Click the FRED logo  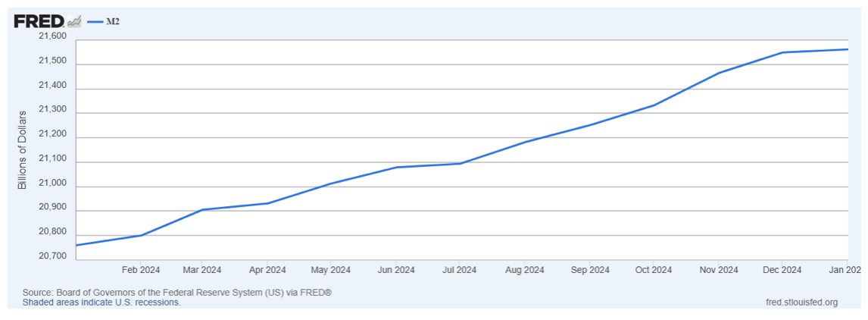point(39,22)
